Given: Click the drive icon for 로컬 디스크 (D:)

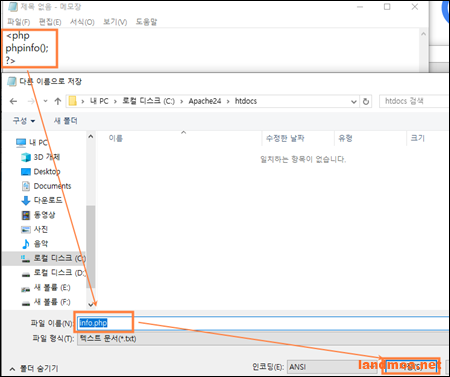Looking at the screenshot, I should pos(26,274).
